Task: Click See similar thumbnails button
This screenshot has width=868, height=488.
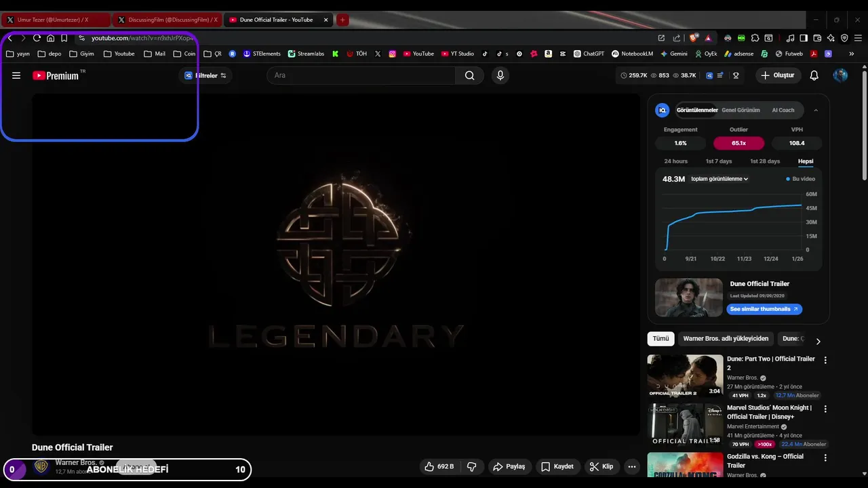Action: coord(764,309)
